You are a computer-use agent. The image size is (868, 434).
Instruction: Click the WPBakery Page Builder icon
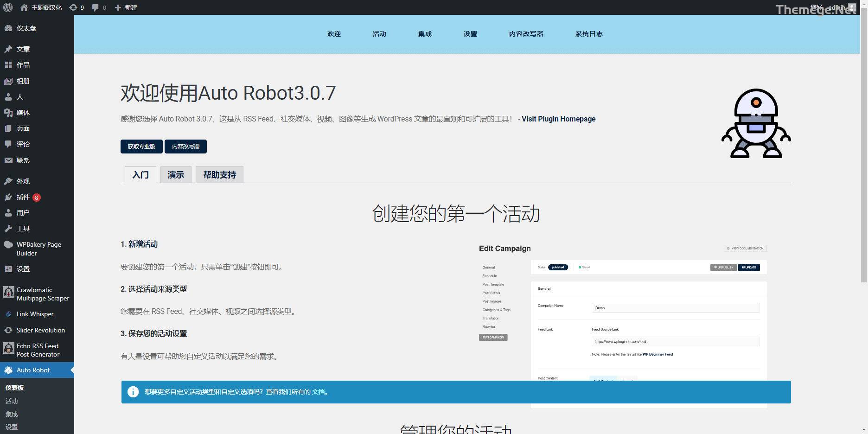tap(8, 245)
